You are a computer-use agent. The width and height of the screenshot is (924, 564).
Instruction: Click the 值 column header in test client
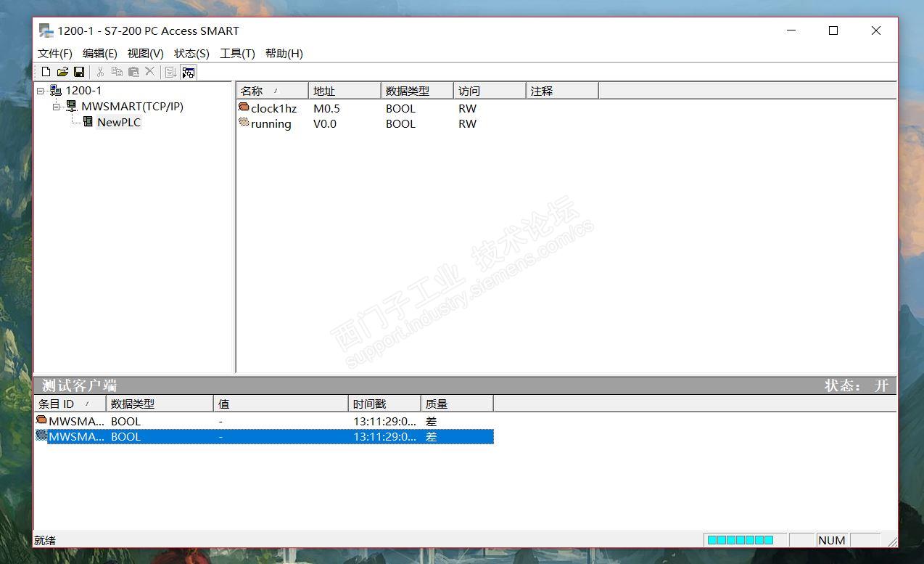(281, 404)
